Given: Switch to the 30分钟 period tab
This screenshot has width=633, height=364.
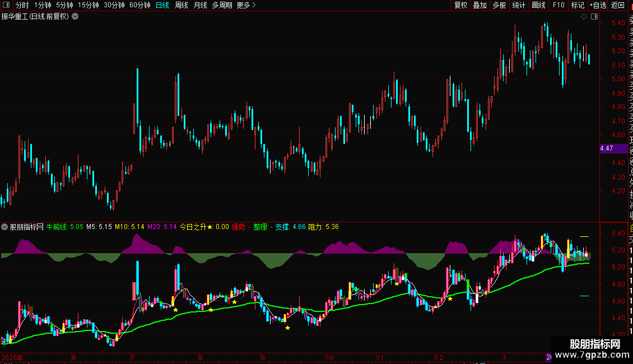Looking at the screenshot, I should 114,5.
